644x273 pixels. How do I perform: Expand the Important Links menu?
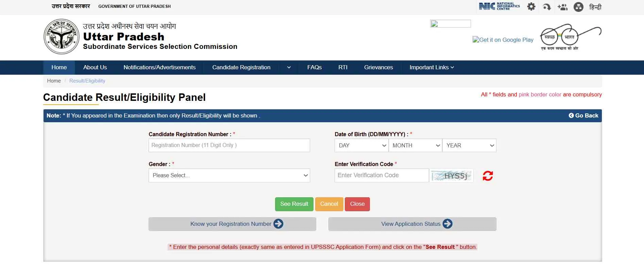click(x=431, y=68)
